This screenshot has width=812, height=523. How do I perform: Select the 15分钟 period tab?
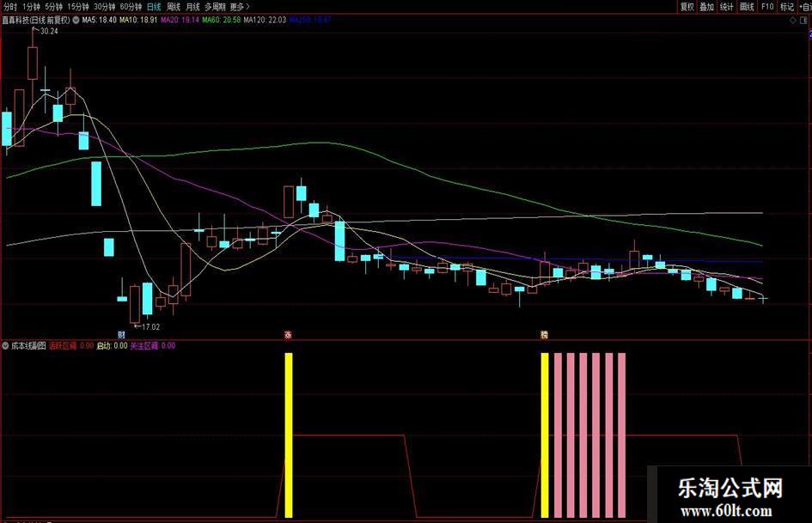(x=77, y=7)
